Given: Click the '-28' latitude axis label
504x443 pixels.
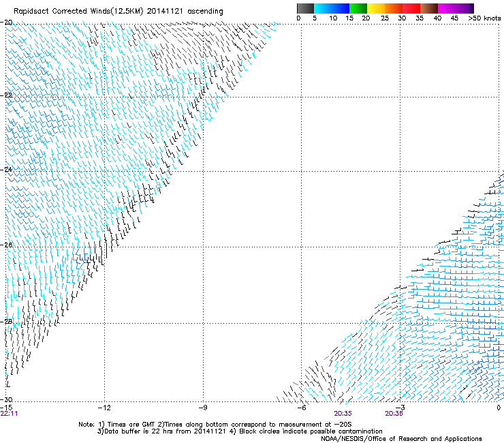Looking at the screenshot, I should [x=6, y=322].
